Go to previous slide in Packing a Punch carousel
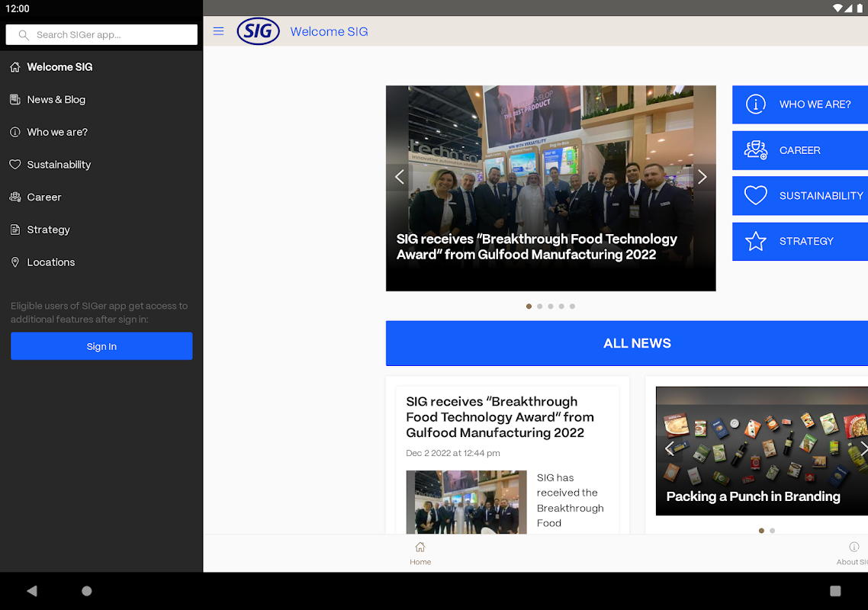The width and height of the screenshot is (868, 610). point(669,448)
